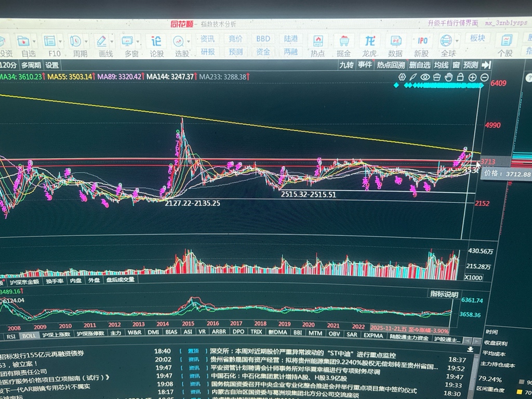
Task: Click the 预测 button in chart header
Action: click(x=471, y=65)
